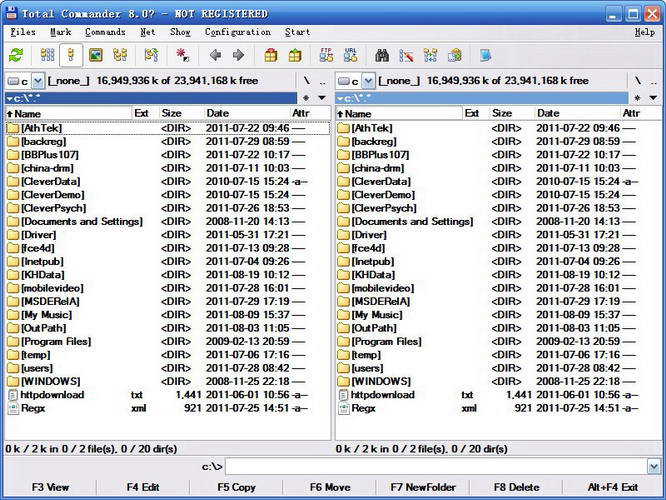Open the FTP connect icon
The width and height of the screenshot is (666, 500).
click(326, 55)
